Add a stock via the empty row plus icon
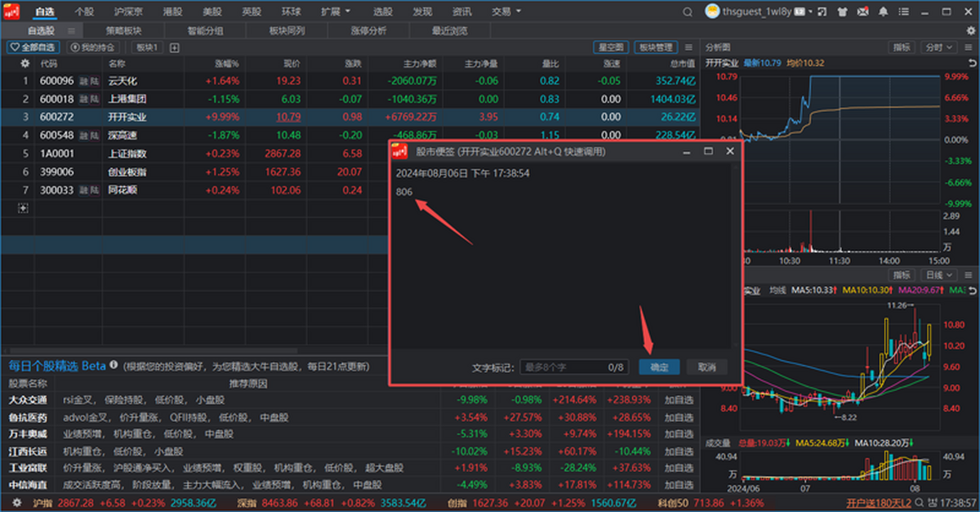The height and width of the screenshot is (512, 980). tap(23, 208)
